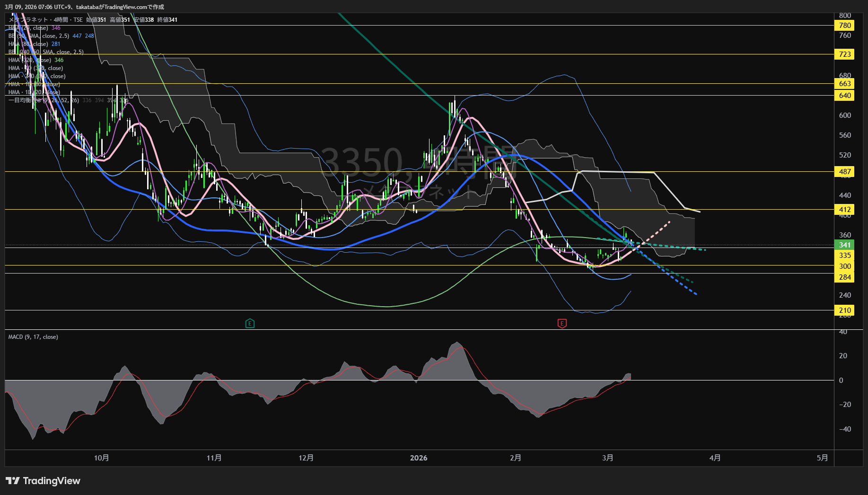The width and height of the screenshot is (868, 495).
Task: Click HMA (20, close) indicator legend
Action: 28,28
